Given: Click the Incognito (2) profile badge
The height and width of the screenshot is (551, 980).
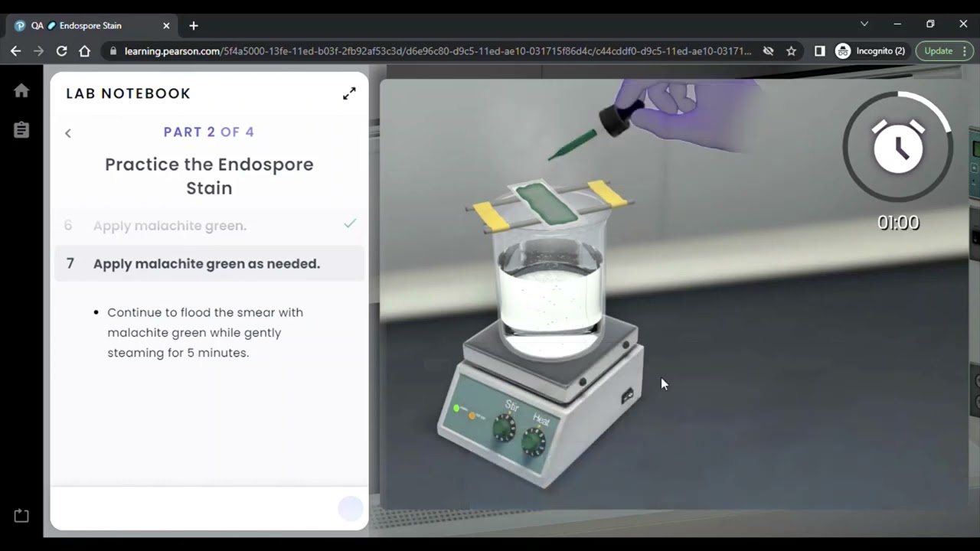Looking at the screenshot, I should (x=871, y=51).
